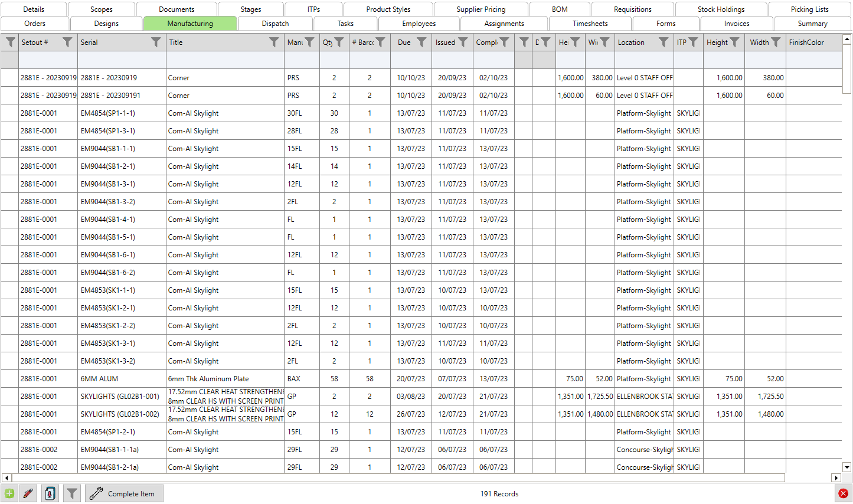Click the blue export document icon
Viewport: 853px width, 504px height.
(50, 493)
